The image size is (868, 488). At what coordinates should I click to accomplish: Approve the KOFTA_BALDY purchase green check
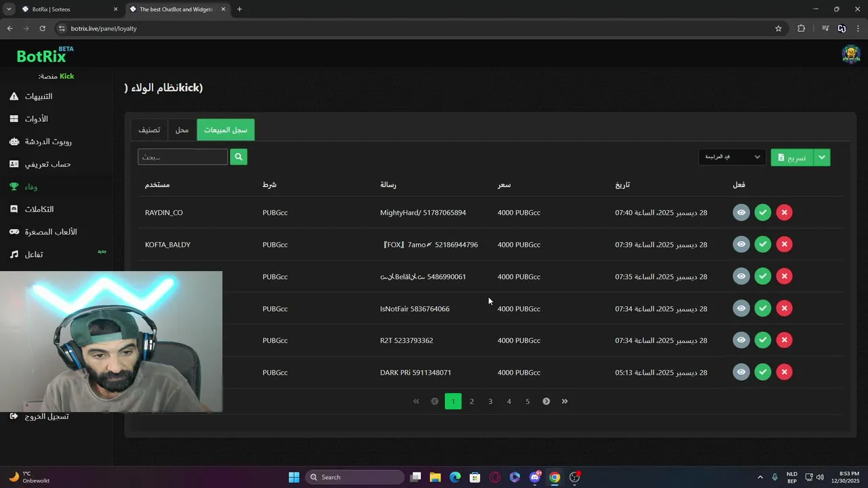coord(763,244)
